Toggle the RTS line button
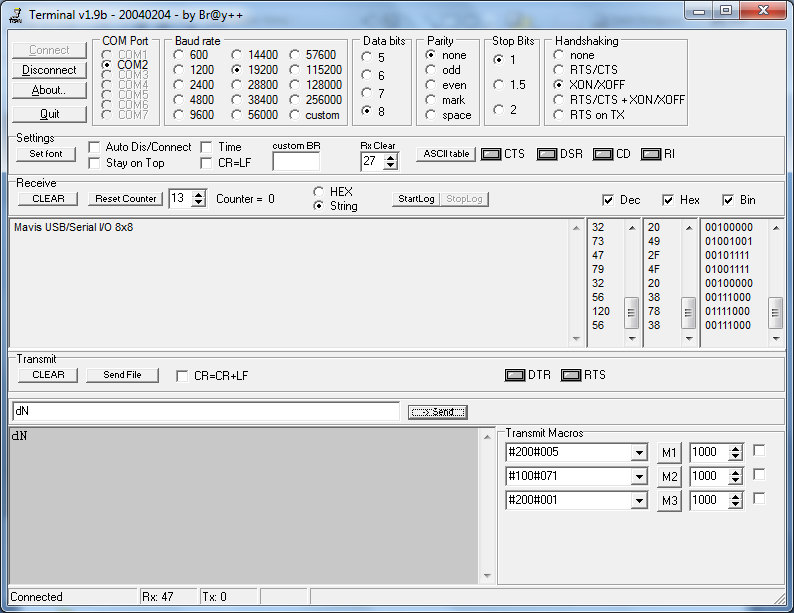794x613 pixels. click(x=571, y=375)
